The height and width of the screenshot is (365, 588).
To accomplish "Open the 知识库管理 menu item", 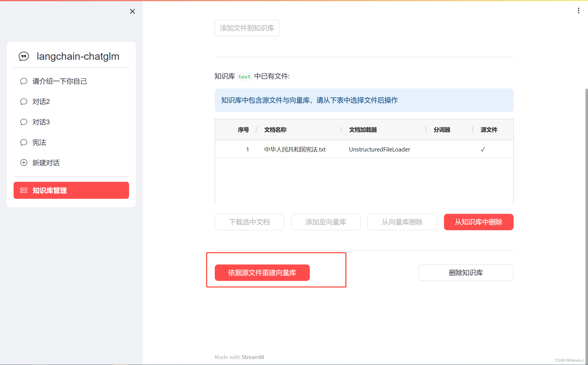I will [x=71, y=190].
